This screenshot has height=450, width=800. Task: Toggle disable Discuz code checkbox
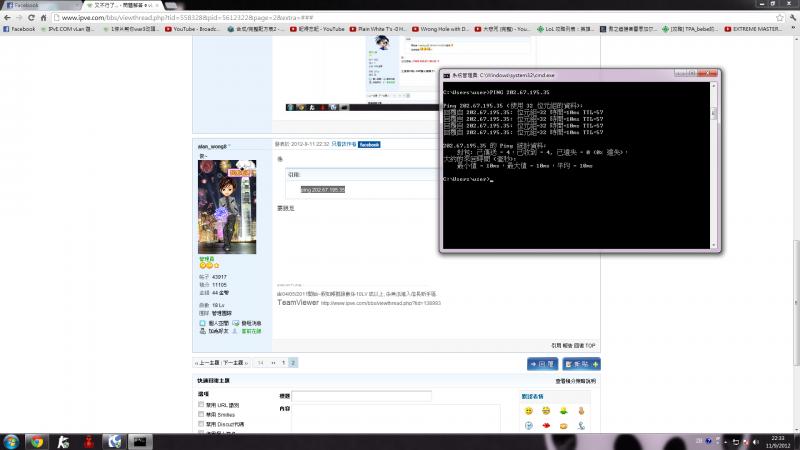pyautogui.click(x=201, y=424)
